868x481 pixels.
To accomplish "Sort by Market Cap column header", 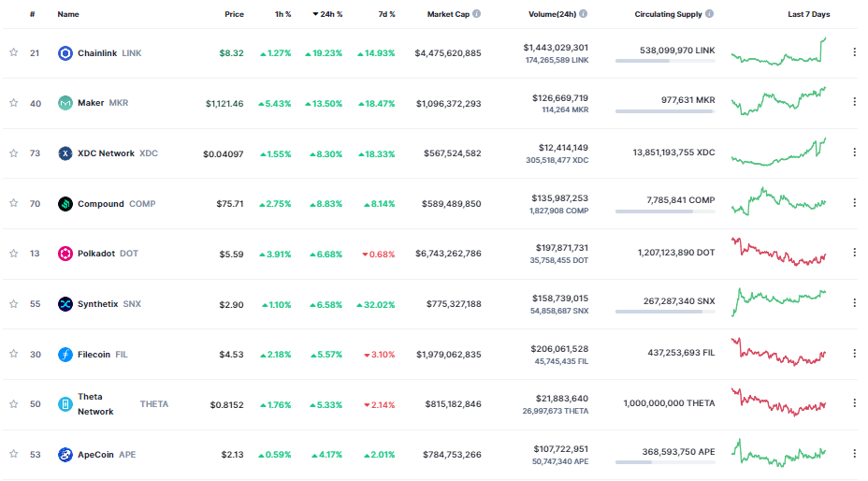I will [x=448, y=14].
